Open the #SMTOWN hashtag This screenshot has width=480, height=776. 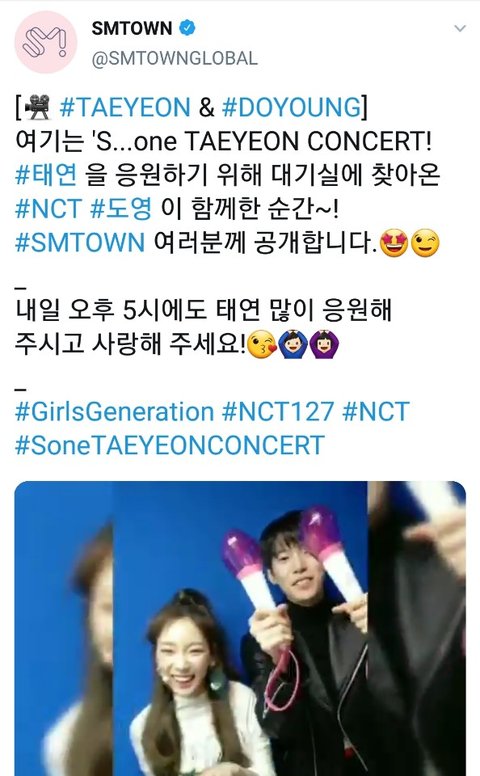click(x=80, y=242)
